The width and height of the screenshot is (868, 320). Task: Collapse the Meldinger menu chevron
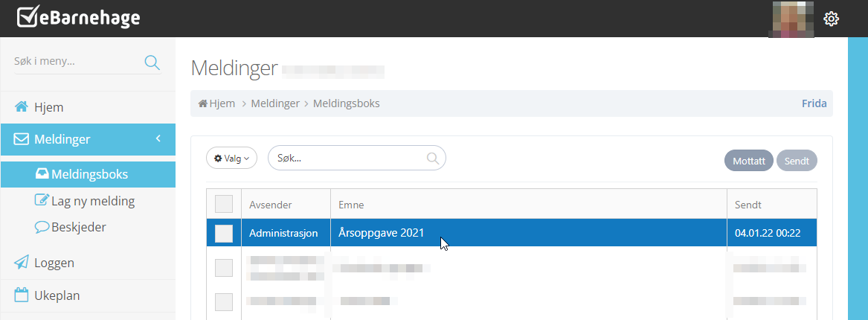coord(158,138)
